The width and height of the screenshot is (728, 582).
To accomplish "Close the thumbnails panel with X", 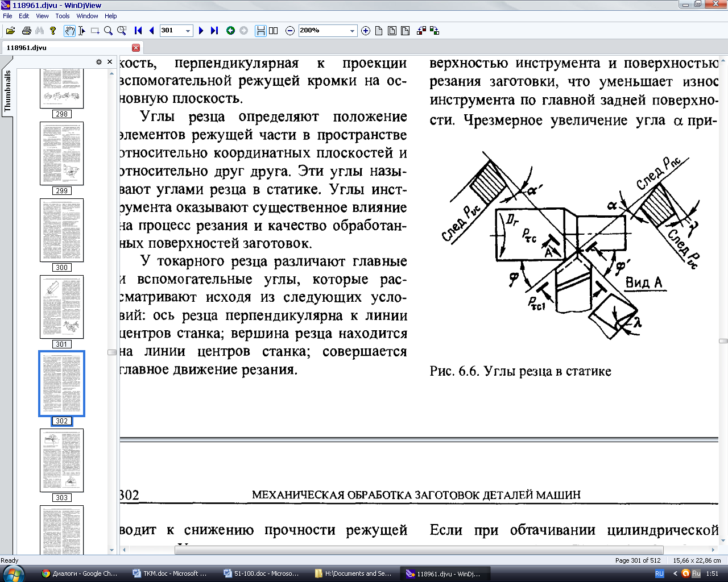I will (x=110, y=62).
